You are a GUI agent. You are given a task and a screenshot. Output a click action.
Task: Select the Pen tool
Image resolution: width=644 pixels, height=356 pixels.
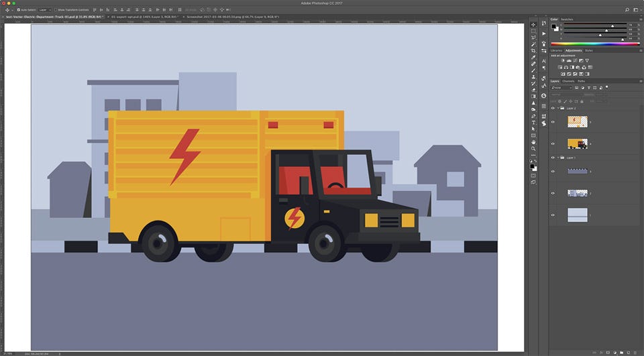[x=533, y=116]
